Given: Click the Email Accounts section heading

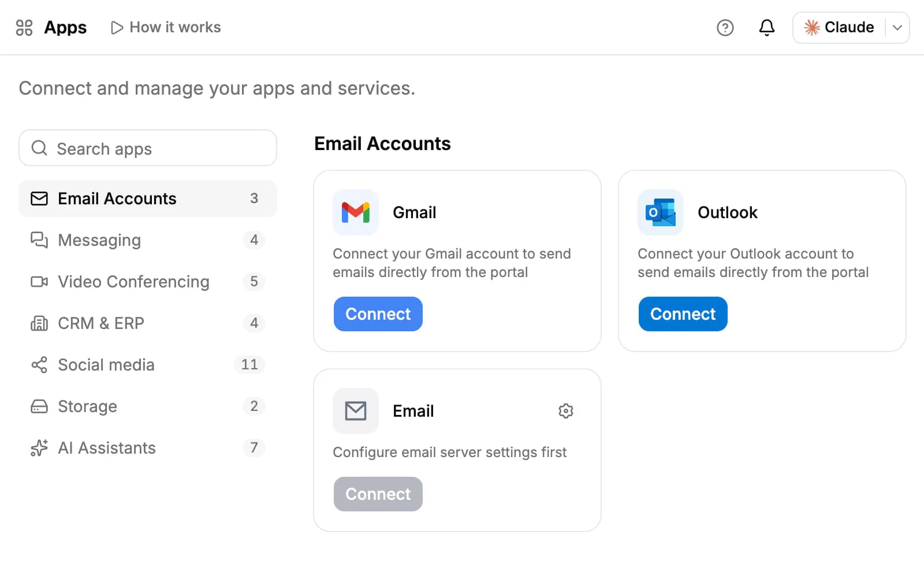Looking at the screenshot, I should [382, 144].
